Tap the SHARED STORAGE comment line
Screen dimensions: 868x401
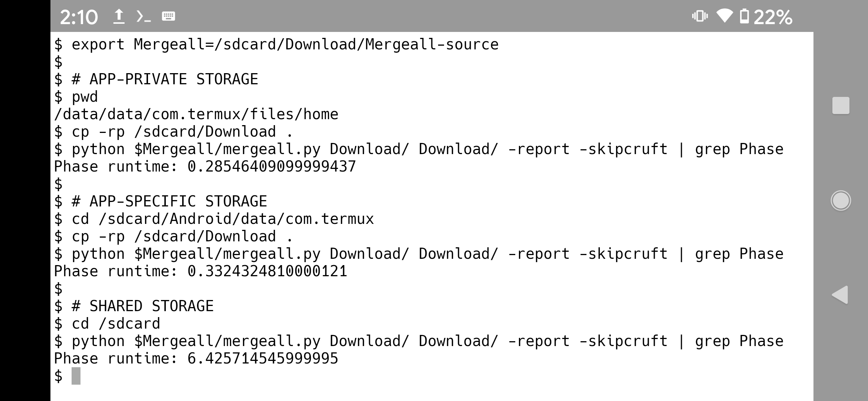[134, 306]
